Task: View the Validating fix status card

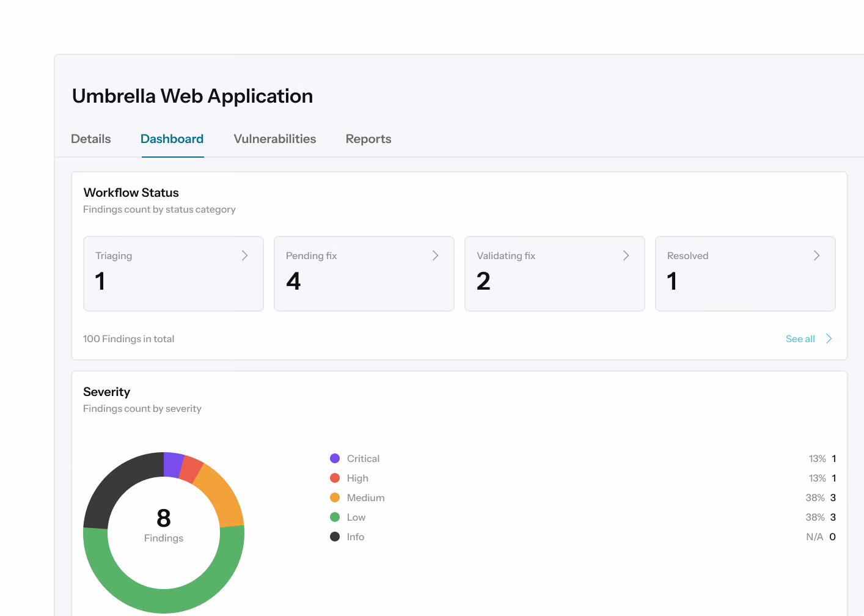Action: coord(555,274)
